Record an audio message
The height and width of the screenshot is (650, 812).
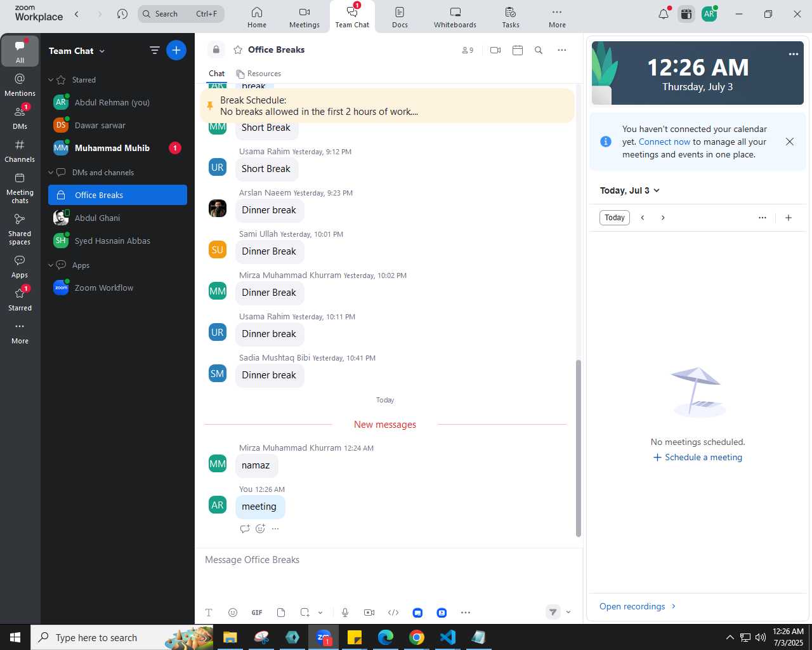coord(345,613)
